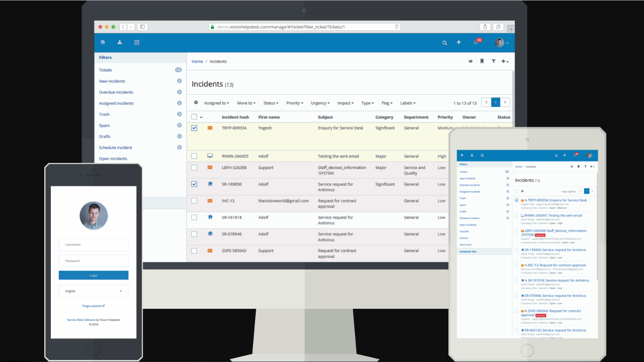
Task: Click the search magnifier in desktop header
Action: (444, 43)
